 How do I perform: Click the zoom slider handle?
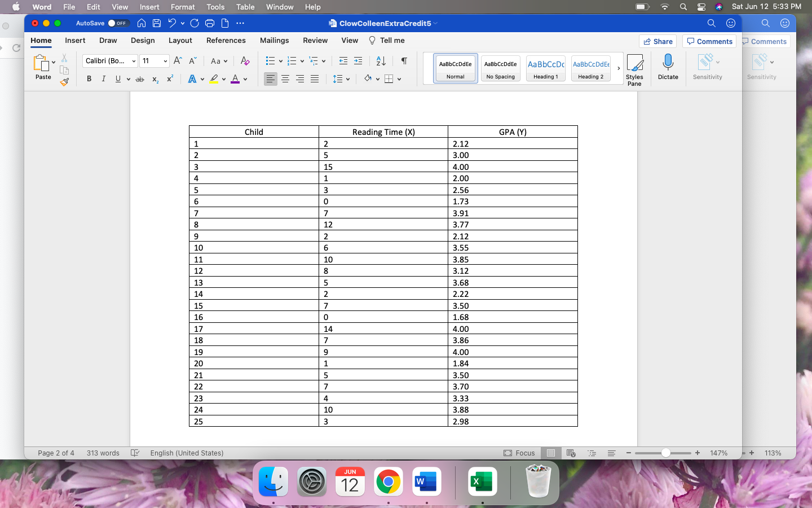click(x=666, y=453)
